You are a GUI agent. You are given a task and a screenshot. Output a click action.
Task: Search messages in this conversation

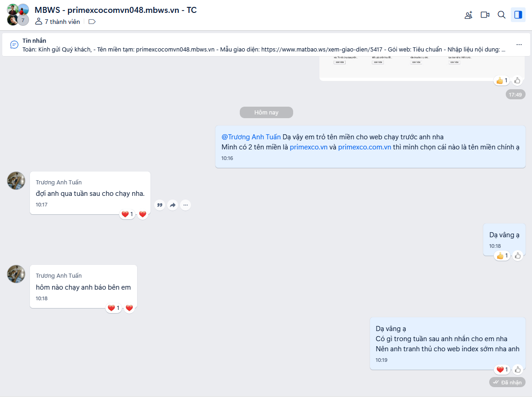click(502, 15)
